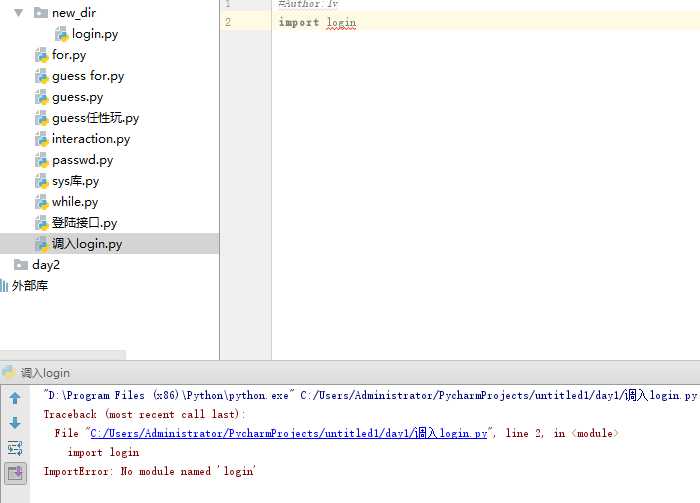Open for.py in project tree
The height and width of the screenshot is (503, 700).
coord(69,55)
